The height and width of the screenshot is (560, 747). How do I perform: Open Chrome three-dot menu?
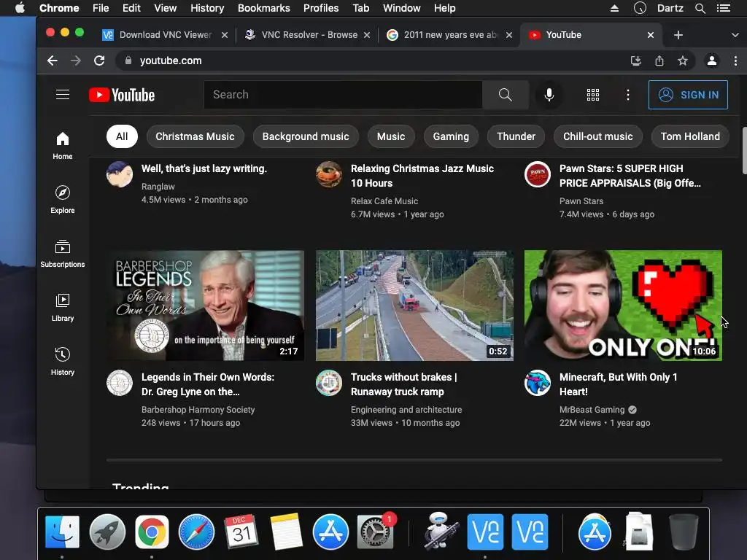tap(735, 61)
